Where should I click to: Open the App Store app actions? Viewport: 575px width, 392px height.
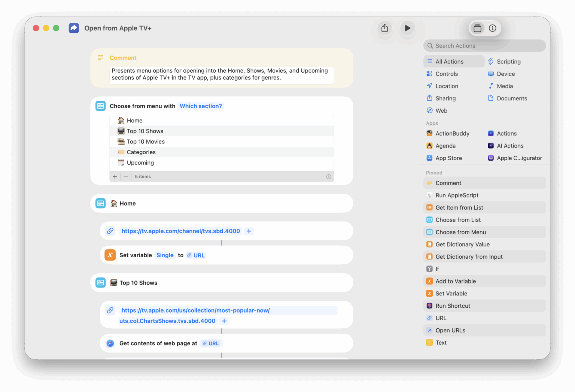coord(448,158)
